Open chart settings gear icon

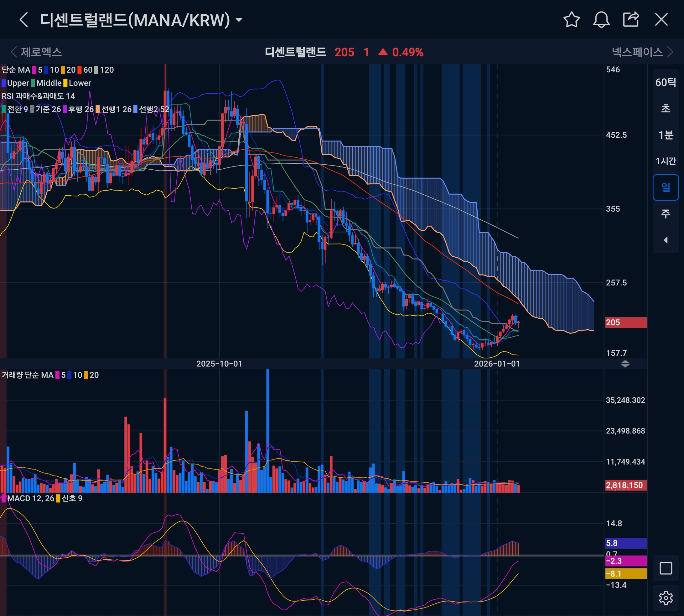666,598
